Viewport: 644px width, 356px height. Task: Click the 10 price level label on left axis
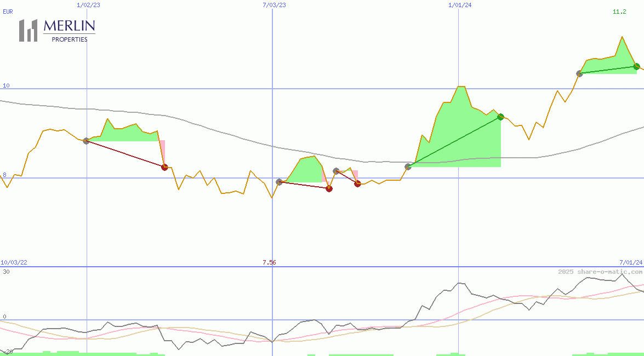6,85
